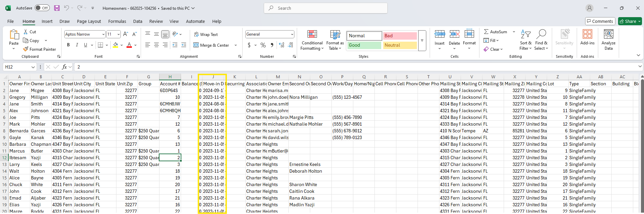Toggle bottom vertical alignment
The width and height of the screenshot is (644, 214).
(x=165, y=34)
